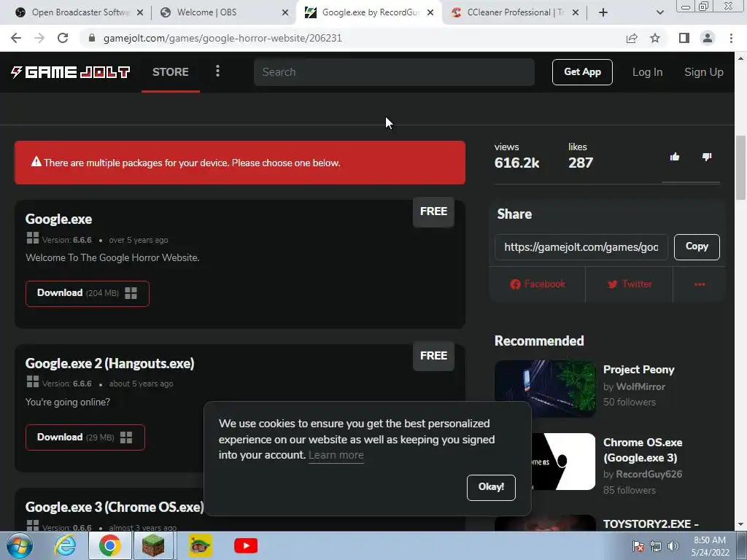Open the Minecraft taskbar icon
This screenshot has height=560, width=747.
coord(153,545)
